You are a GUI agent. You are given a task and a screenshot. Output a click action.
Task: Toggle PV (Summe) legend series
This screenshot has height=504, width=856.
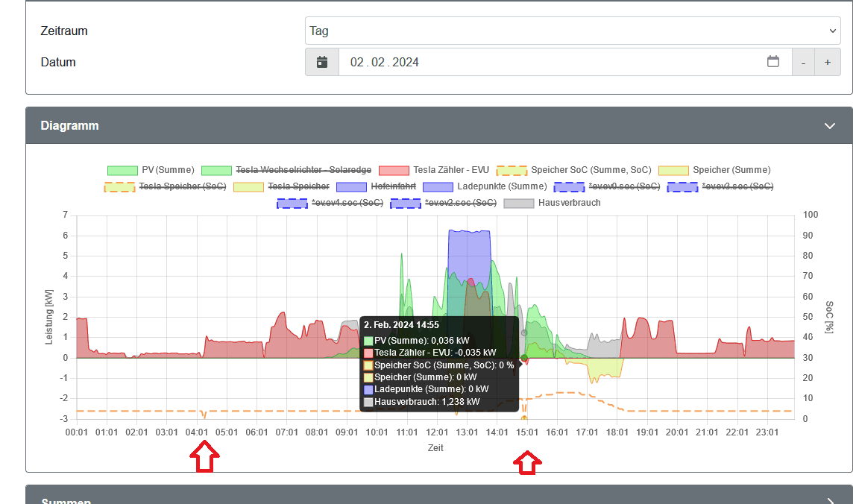click(x=151, y=170)
